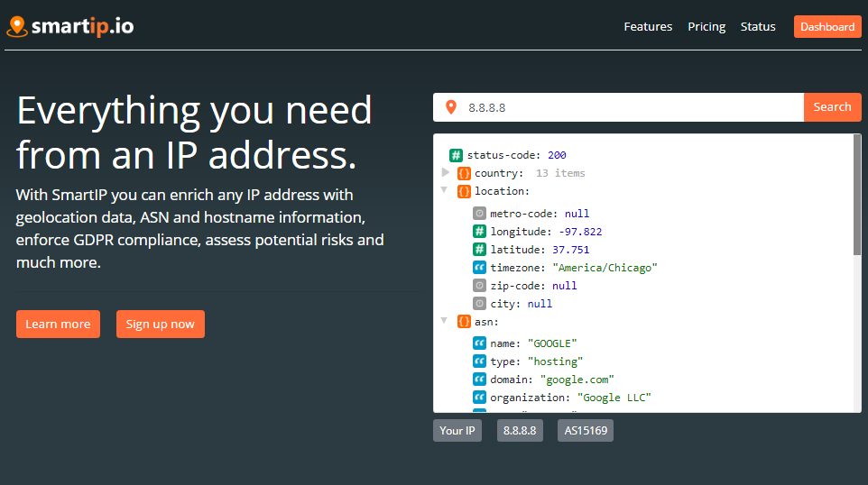Click the '13 items' country summary
Viewport: 868px width, 485px height.
[560, 174]
